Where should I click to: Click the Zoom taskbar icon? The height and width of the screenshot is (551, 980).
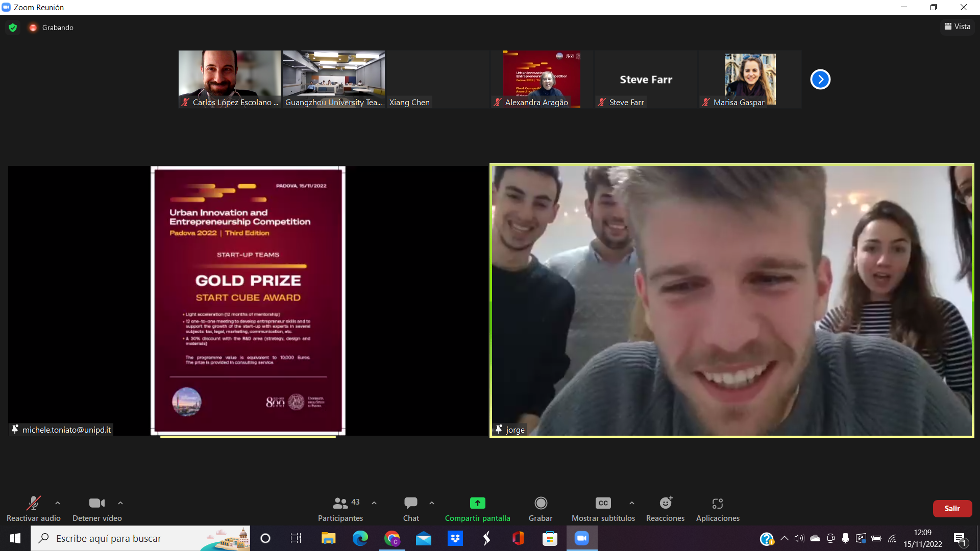[582, 538]
